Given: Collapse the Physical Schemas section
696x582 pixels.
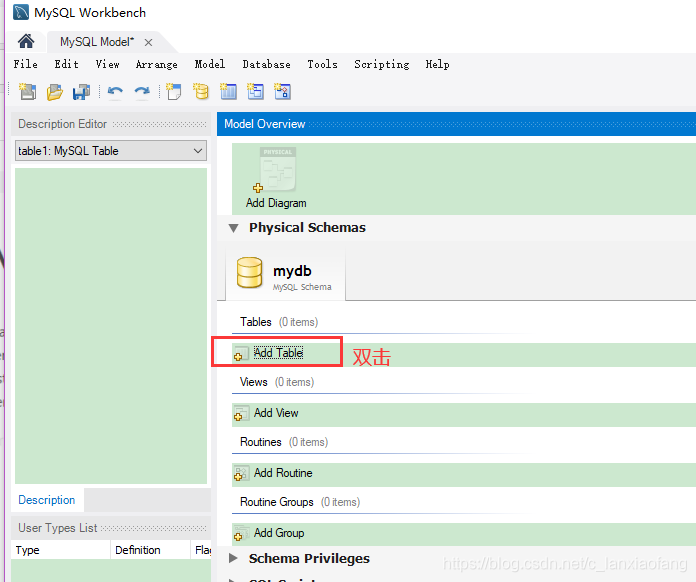Looking at the screenshot, I should [x=233, y=228].
